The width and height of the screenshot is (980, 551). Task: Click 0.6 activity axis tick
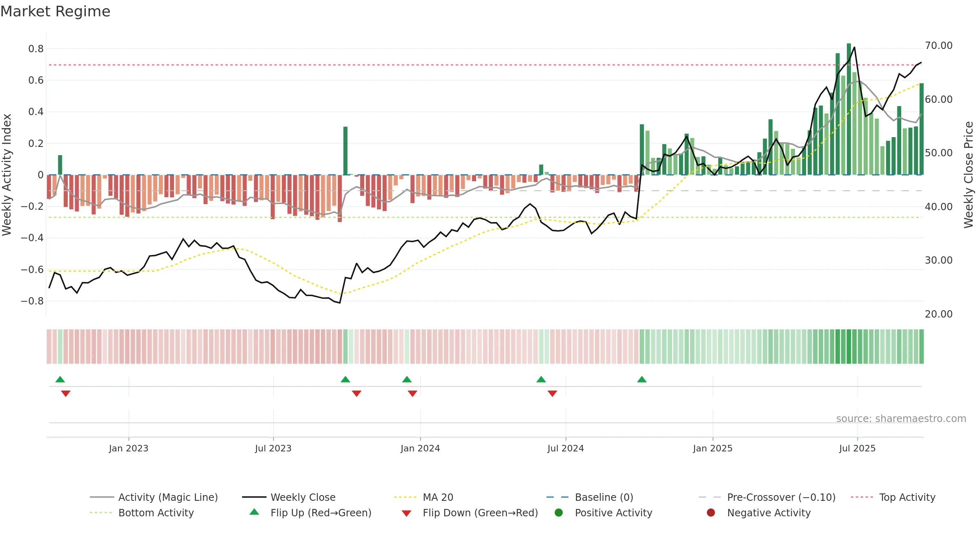click(x=36, y=80)
